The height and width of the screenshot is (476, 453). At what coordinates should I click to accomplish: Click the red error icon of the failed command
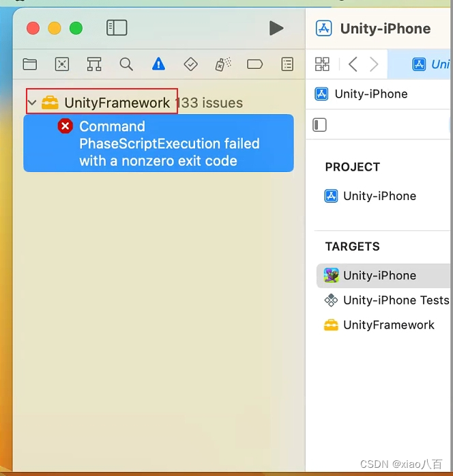click(65, 126)
